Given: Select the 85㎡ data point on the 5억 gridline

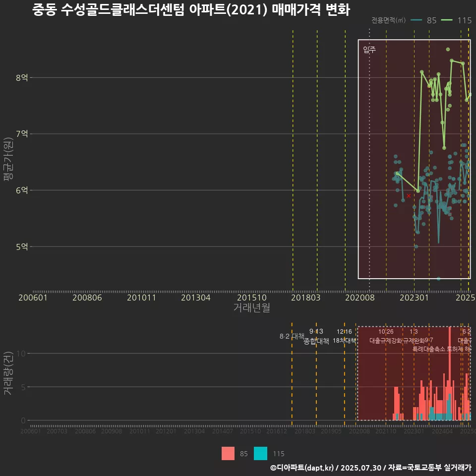Looking at the screenshot, I should (416, 246).
